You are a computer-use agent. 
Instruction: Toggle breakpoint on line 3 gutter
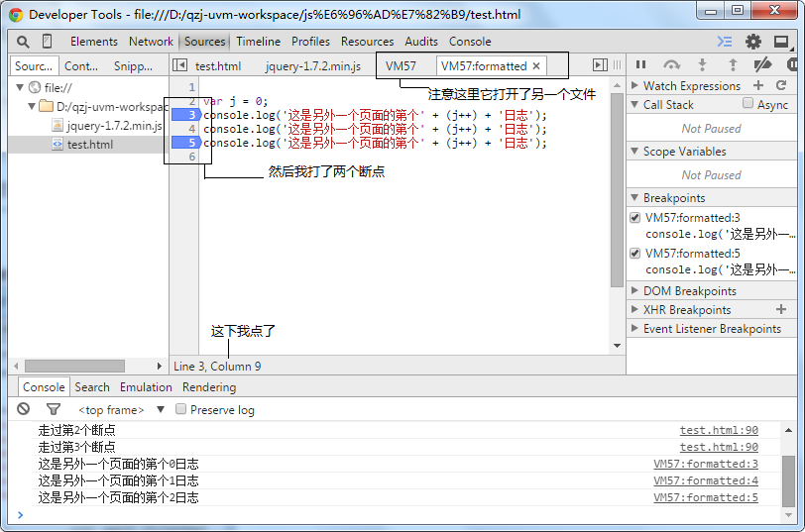(x=185, y=115)
